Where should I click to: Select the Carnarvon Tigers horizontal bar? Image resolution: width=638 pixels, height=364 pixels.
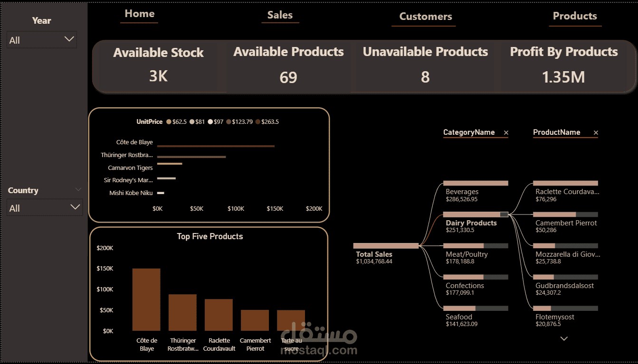(170, 164)
